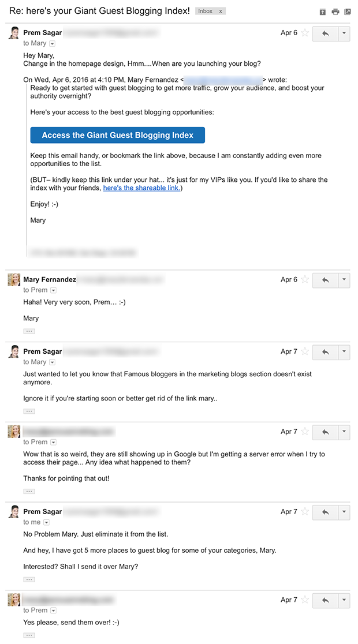358x644 pixels.
Task: Remove the Inbox label via x
Action: (x=221, y=11)
